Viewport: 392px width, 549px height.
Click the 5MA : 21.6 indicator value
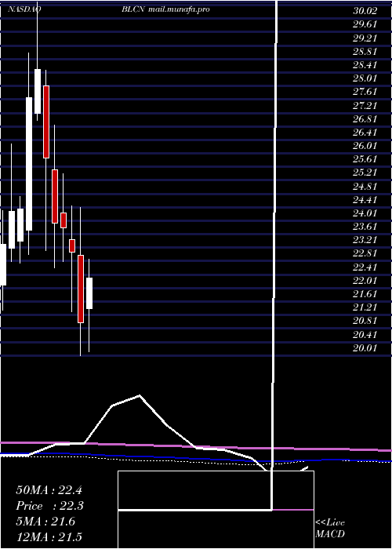coord(45,522)
